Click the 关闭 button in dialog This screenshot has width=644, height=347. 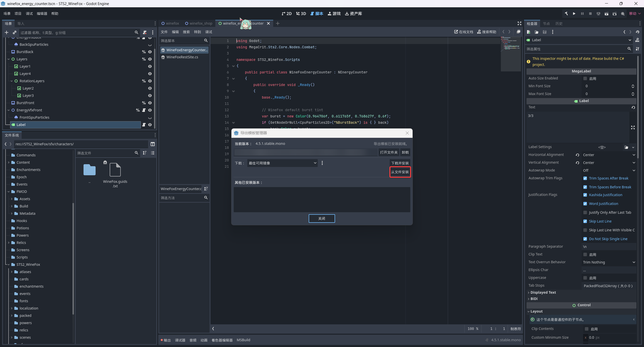pos(321,219)
